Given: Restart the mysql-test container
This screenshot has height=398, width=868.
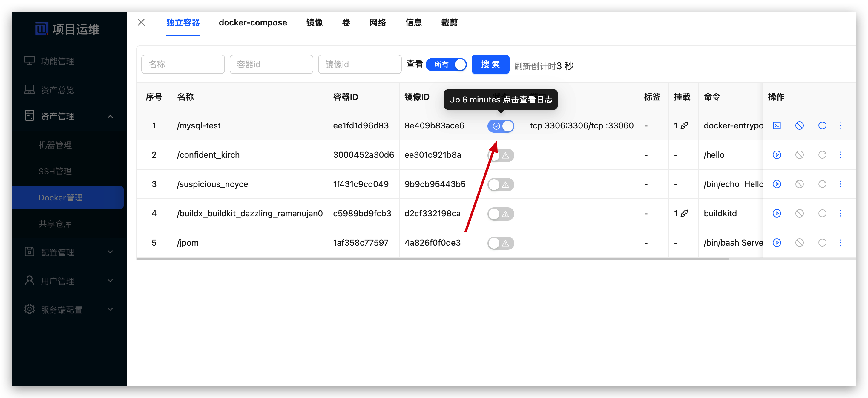Looking at the screenshot, I should [822, 126].
